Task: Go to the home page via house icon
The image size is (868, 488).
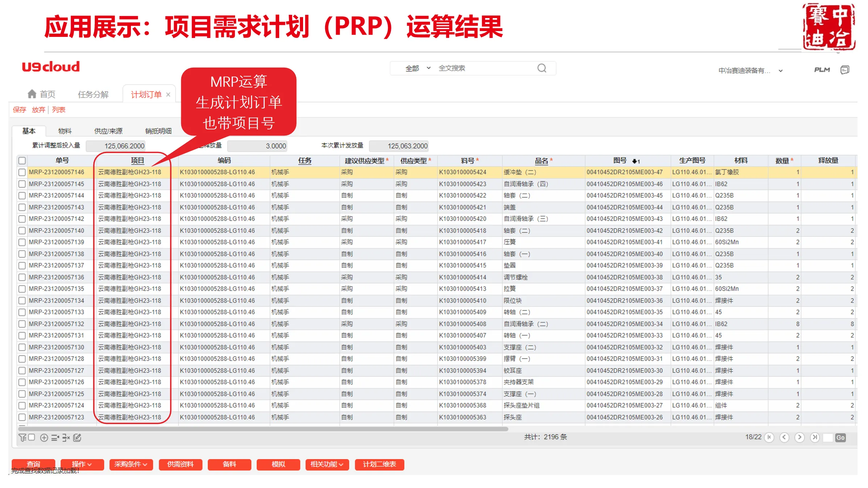Action: [32, 94]
